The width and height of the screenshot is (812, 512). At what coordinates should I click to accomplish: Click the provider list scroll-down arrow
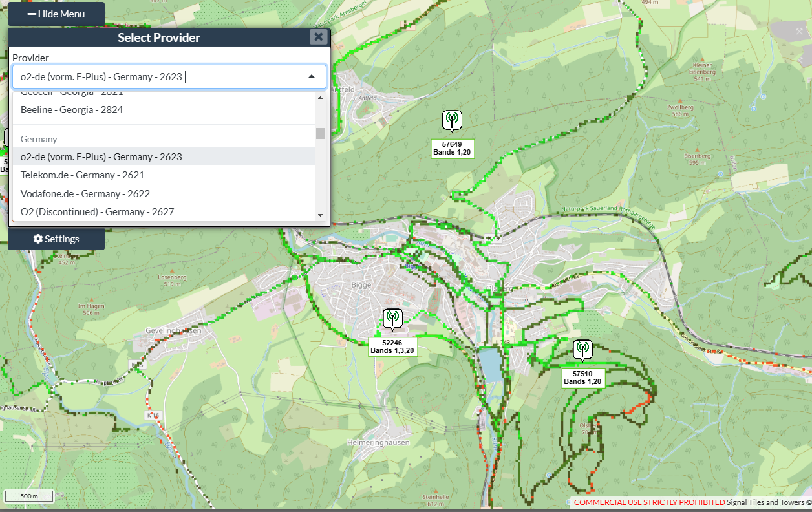(x=320, y=215)
